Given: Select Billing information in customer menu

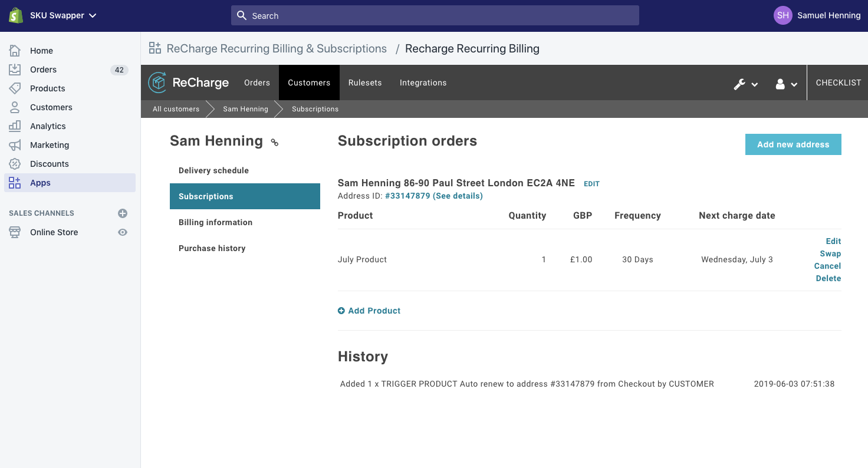Looking at the screenshot, I should tap(215, 222).
